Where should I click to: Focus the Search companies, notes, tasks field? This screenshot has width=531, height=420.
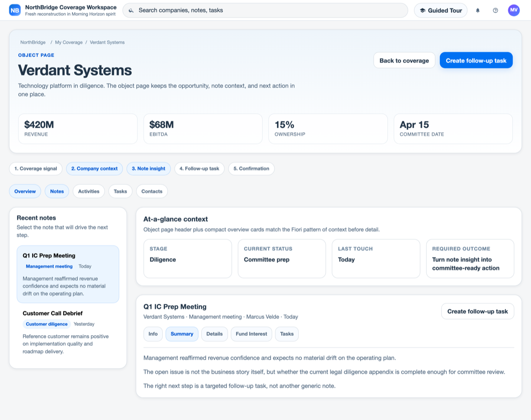click(x=265, y=10)
